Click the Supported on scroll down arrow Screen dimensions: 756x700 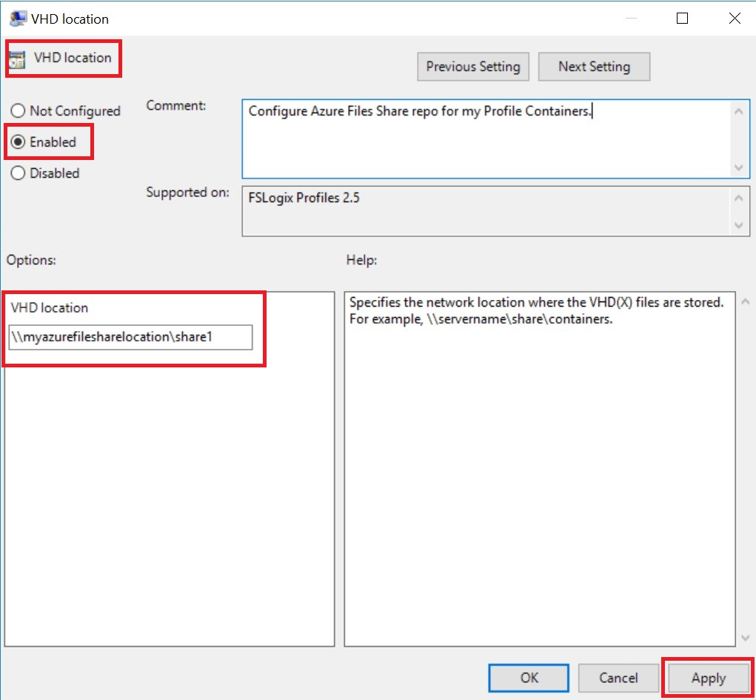738,225
